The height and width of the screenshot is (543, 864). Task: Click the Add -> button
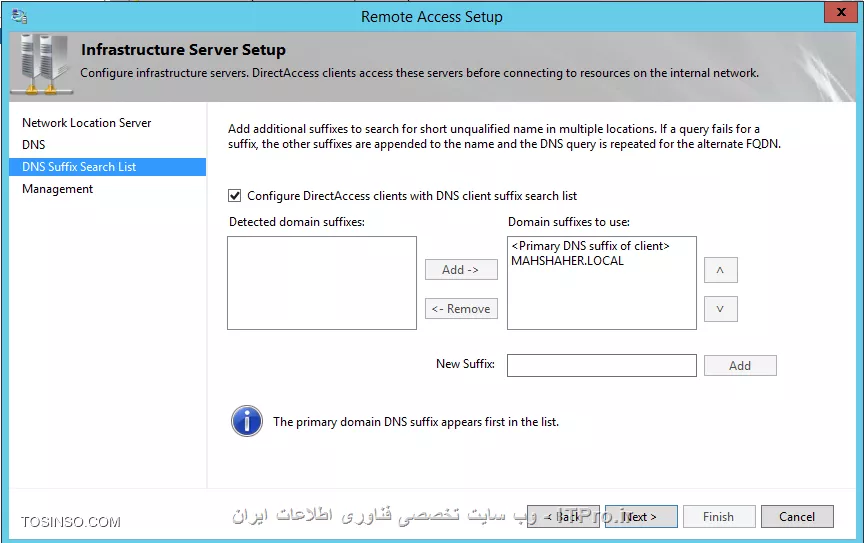pyautogui.click(x=461, y=270)
